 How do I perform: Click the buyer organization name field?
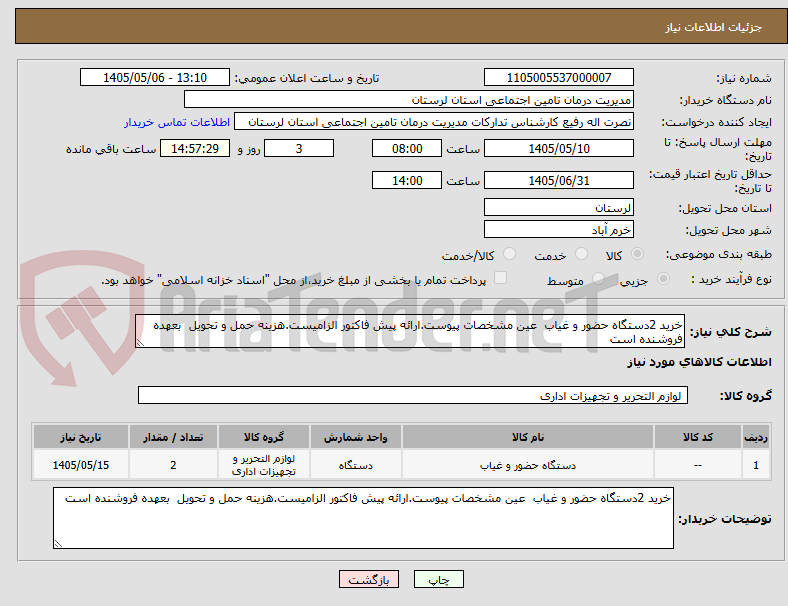[x=409, y=99]
